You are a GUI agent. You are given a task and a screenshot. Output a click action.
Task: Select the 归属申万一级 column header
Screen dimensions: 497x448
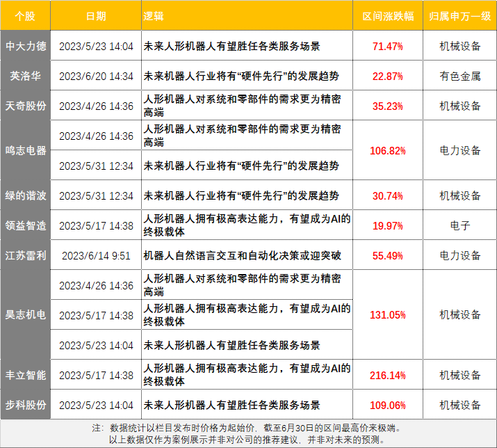pos(459,15)
